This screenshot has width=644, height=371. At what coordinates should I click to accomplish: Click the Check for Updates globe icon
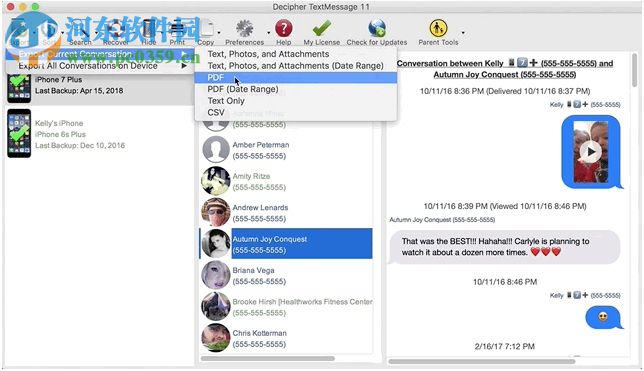(x=377, y=28)
